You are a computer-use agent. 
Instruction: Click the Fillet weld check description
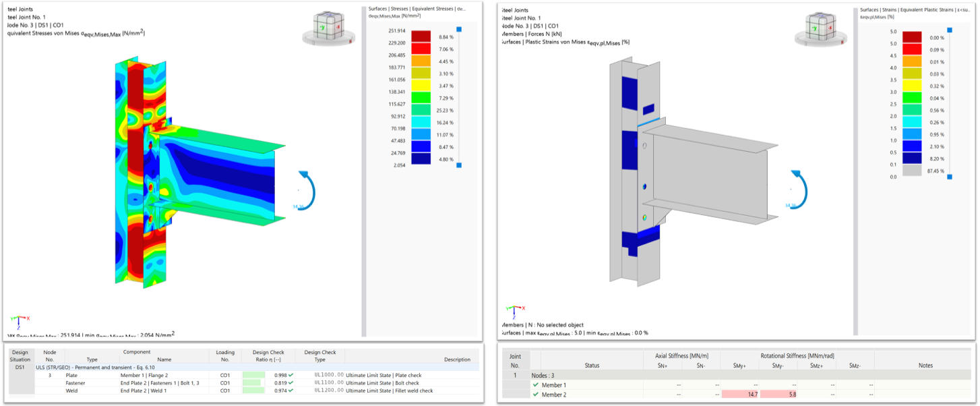pyautogui.click(x=390, y=390)
